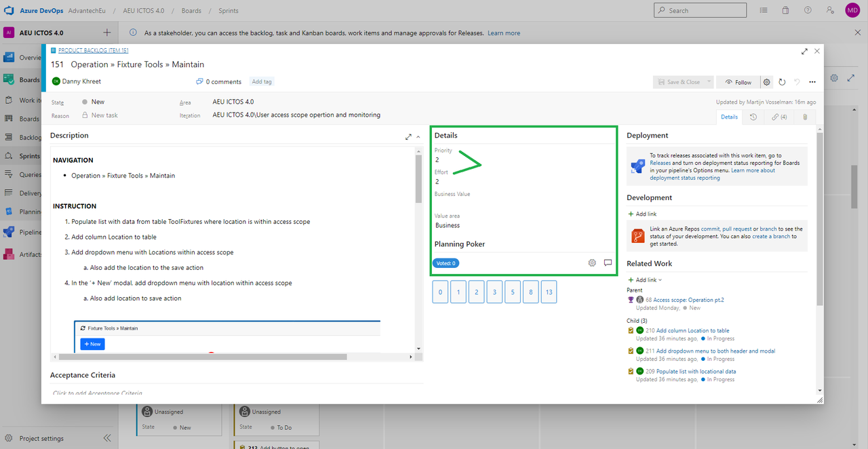868x449 pixels.
Task: Open child item 210 Add column Location
Action: tap(692, 331)
